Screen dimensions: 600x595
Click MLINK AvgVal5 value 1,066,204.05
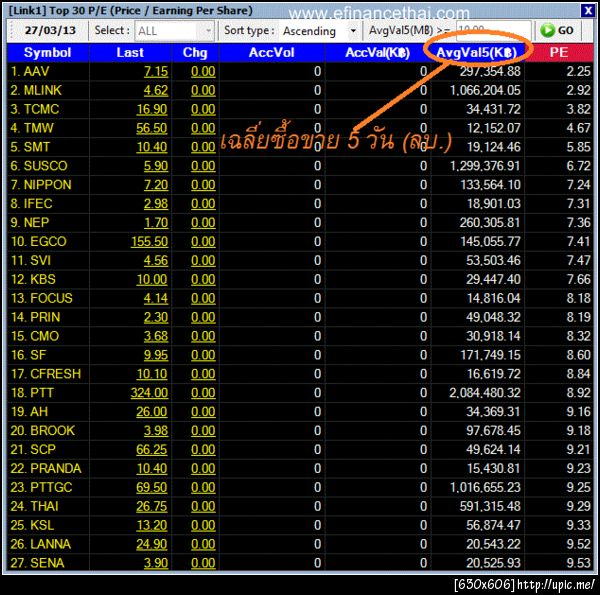[x=485, y=90]
